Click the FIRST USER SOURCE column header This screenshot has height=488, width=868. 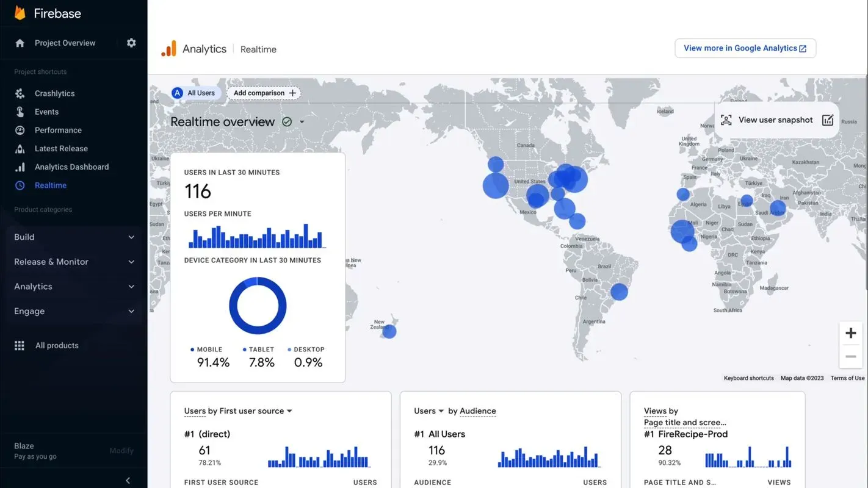tap(221, 483)
